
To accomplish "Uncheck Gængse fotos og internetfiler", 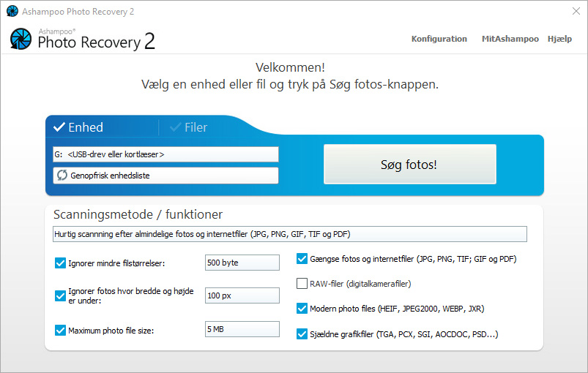I will click(302, 258).
